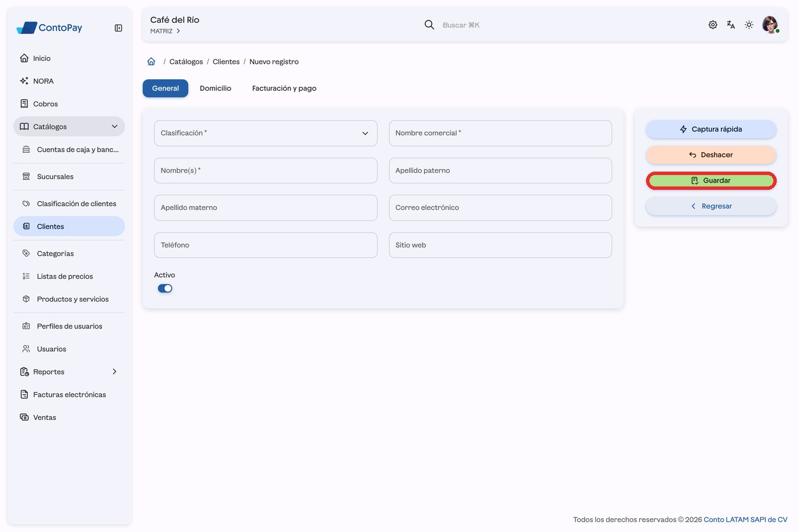
Task: Open Ventas section
Action: coord(69,417)
